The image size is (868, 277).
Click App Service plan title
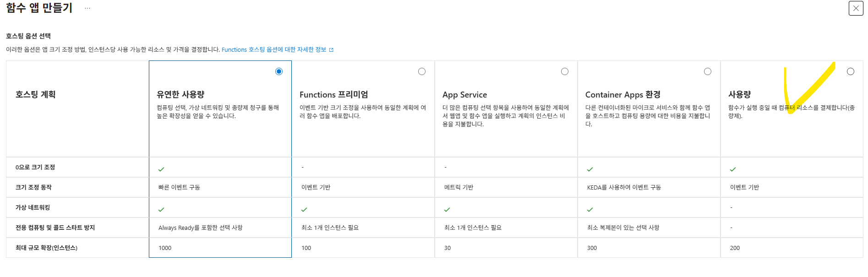(464, 94)
